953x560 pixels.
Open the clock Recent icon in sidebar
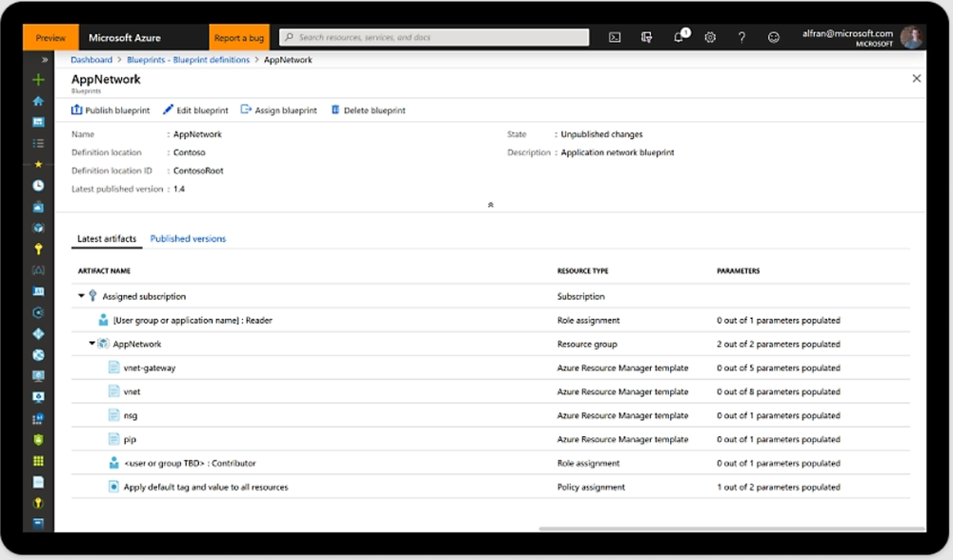pyautogui.click(x=38, y=186)
